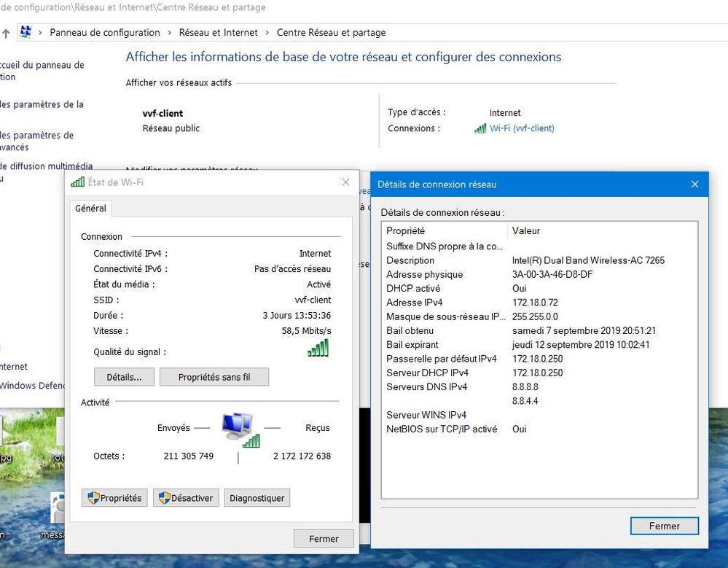Click the Qualité du signal bars icon
The image size is (728, 568).
[318, 349]
